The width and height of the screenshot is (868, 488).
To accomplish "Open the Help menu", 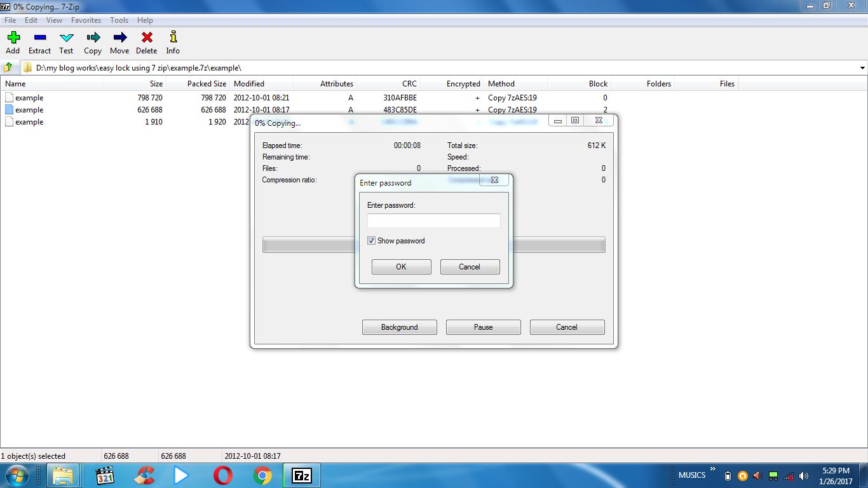I will 145,20.
